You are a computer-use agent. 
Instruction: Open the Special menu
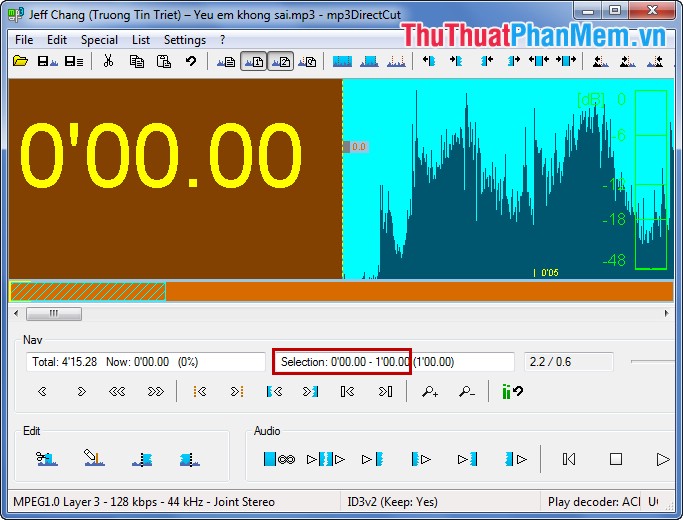click(x=99, y=40)
